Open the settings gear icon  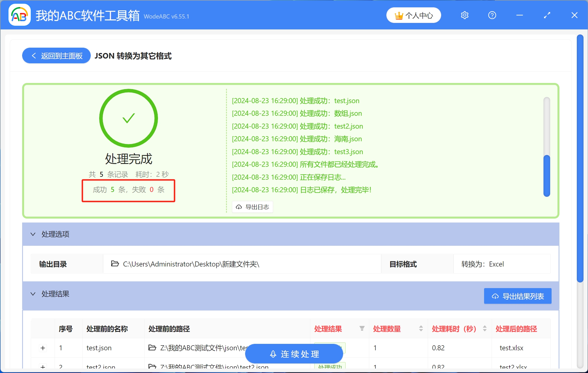click(464, 15)
